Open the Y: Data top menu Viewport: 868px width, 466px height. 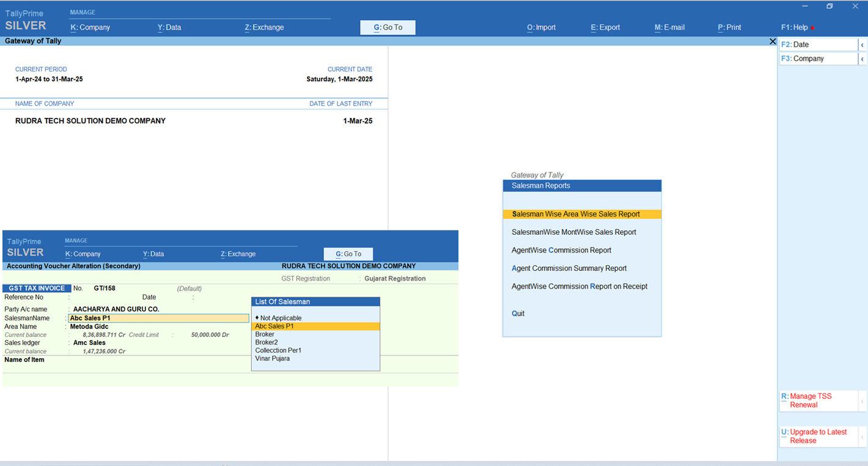coord(169,28)
